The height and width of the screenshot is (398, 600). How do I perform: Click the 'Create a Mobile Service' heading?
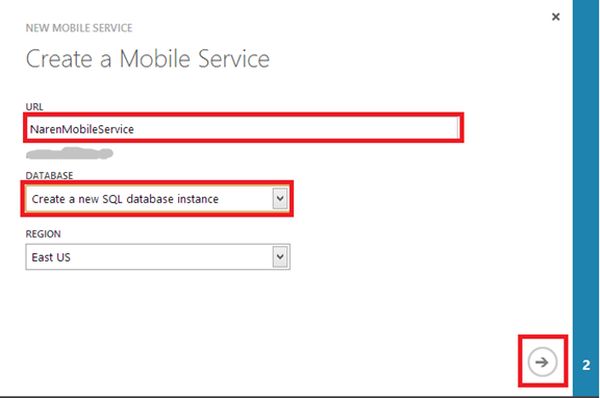[x=148, y=59]
